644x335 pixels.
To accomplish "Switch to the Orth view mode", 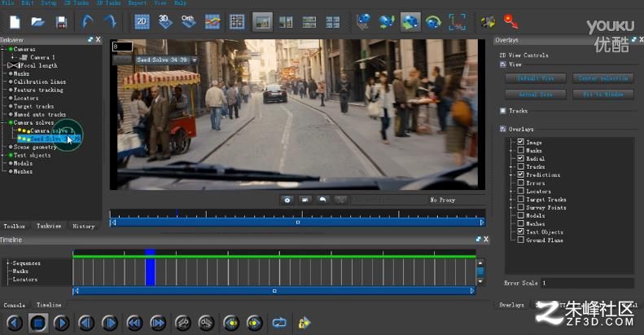I will [x=188, y=22].
